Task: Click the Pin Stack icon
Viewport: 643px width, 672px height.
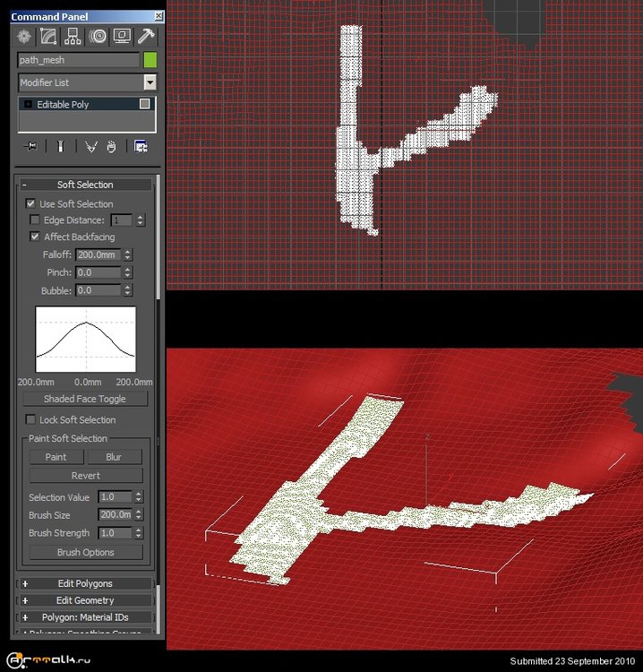Action: [x=30, y=147]
